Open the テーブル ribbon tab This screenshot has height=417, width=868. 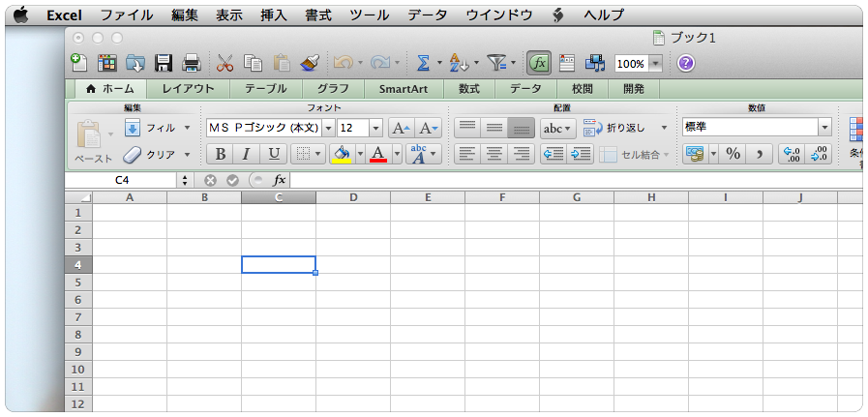point(266,89)
